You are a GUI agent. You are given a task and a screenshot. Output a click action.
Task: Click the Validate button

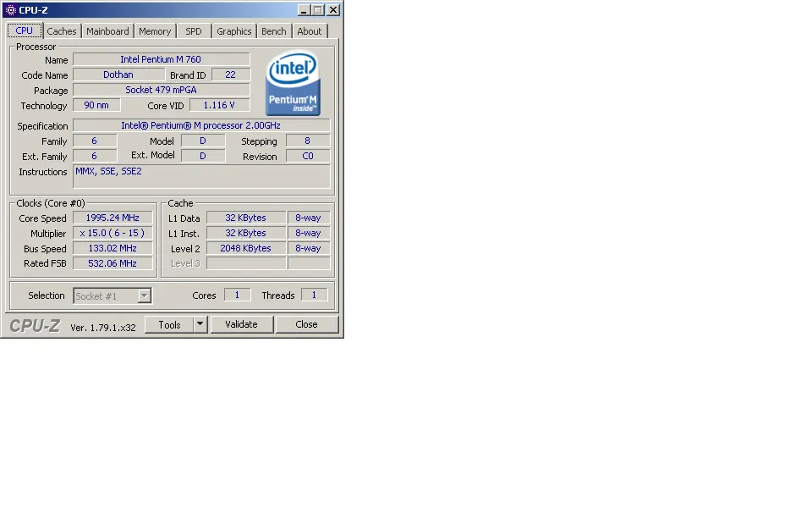pos(241,324)
